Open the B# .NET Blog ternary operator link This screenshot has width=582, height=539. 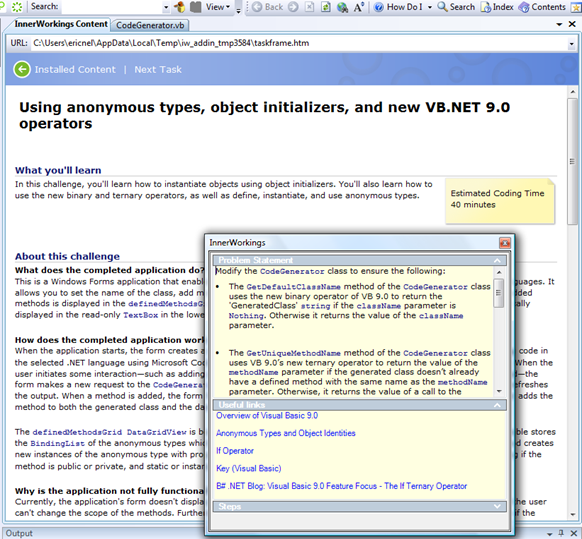[341, 486]
